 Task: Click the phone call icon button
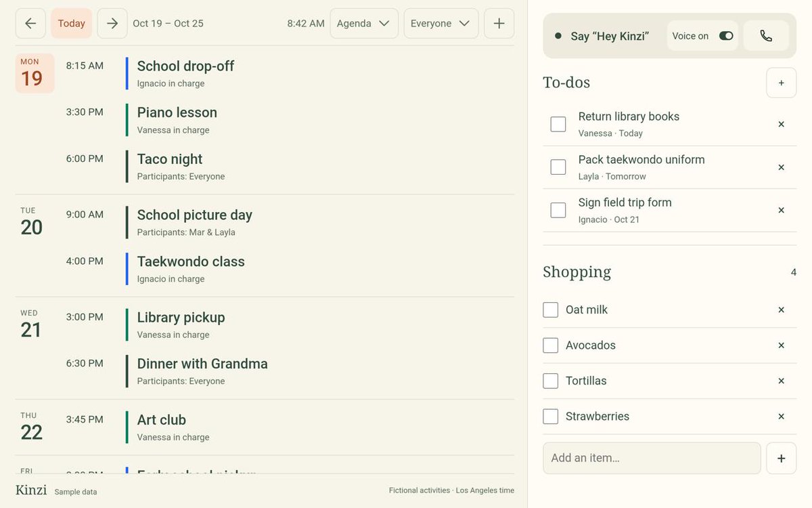[x=766, y=36]
